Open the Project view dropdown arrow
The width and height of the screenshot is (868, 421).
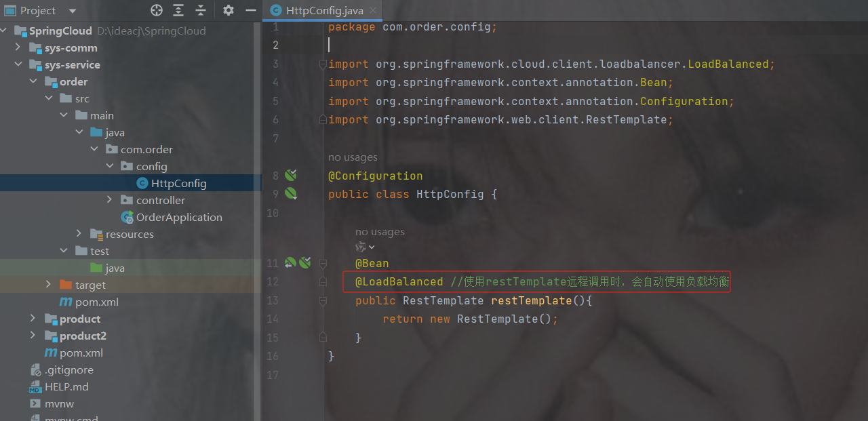point(73,11)
